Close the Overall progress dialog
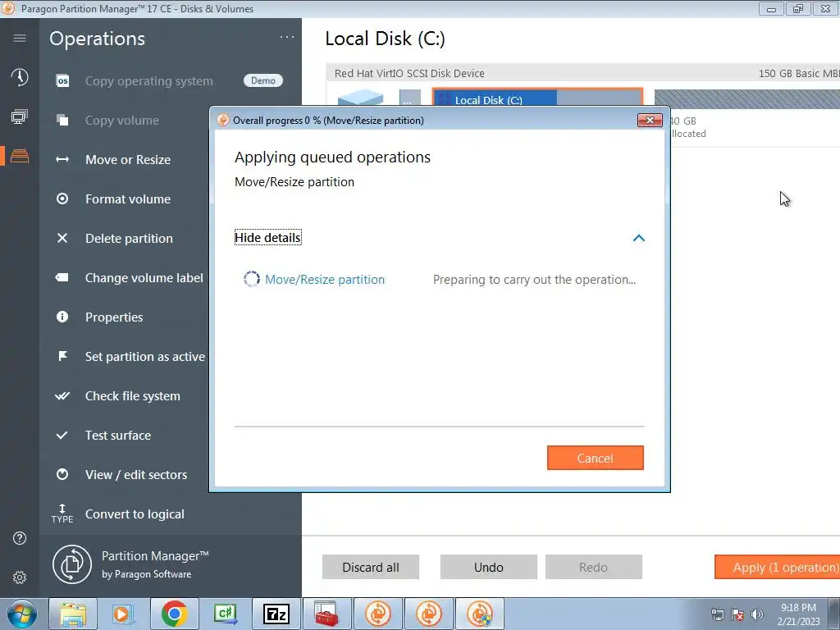Image resolution: width=840 pixels, height=630 pixels. [650, 120]
